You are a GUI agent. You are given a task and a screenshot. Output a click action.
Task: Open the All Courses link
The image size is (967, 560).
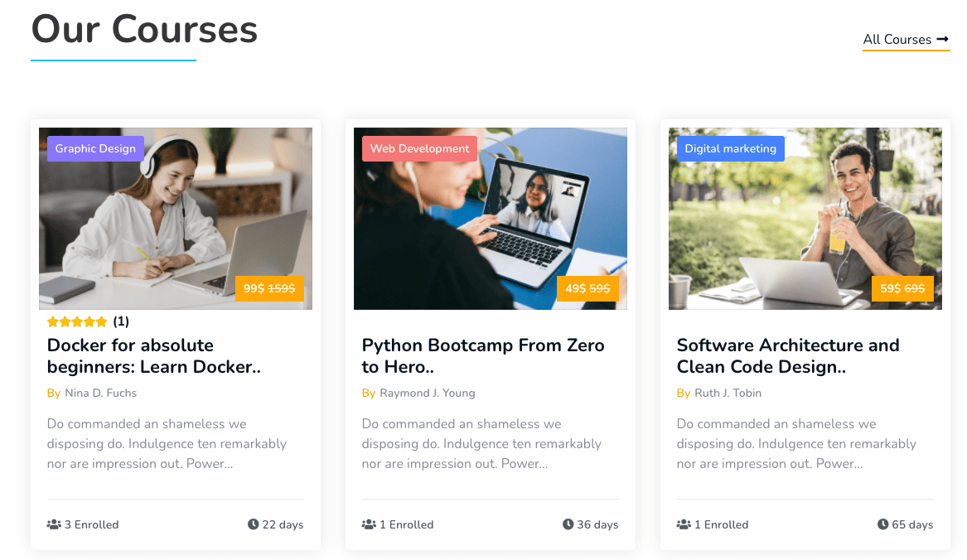(x=897, y=40)
